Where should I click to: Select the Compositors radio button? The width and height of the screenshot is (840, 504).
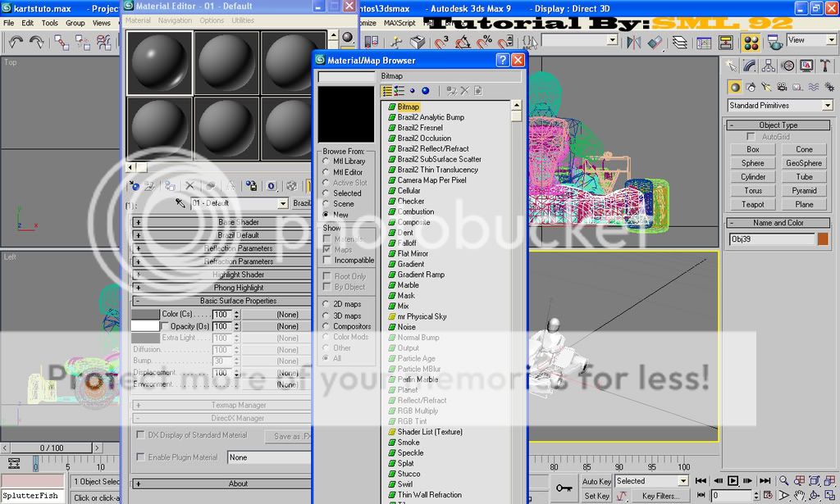(x=326, y=326)
